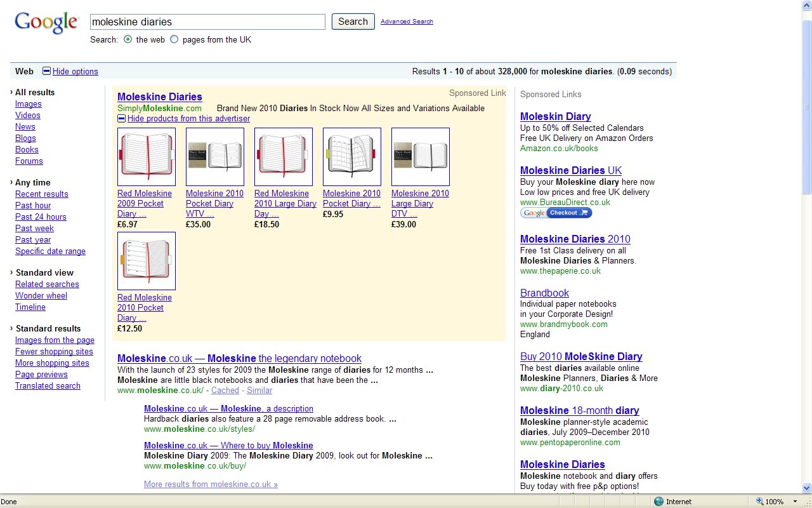Click the vertical scrollbar thumb
This screenshot has height=508, width=812.
click(807, 107)
